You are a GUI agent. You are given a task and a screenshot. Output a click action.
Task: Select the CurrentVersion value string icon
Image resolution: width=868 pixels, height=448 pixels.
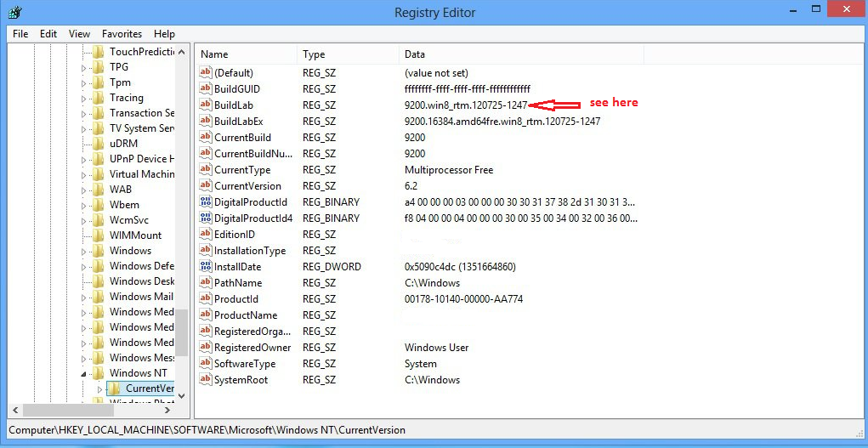click(x=206, y=185)
